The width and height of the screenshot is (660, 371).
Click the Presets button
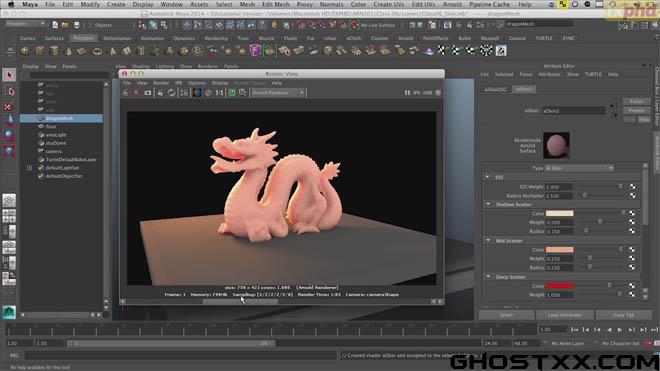pos(636,110)
